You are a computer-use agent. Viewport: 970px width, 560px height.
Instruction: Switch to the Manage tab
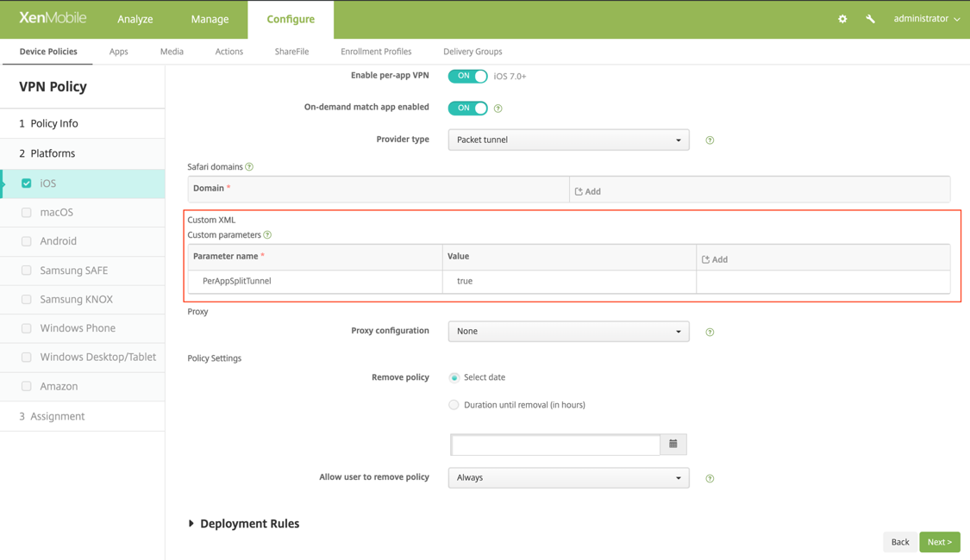click(210, 19)
